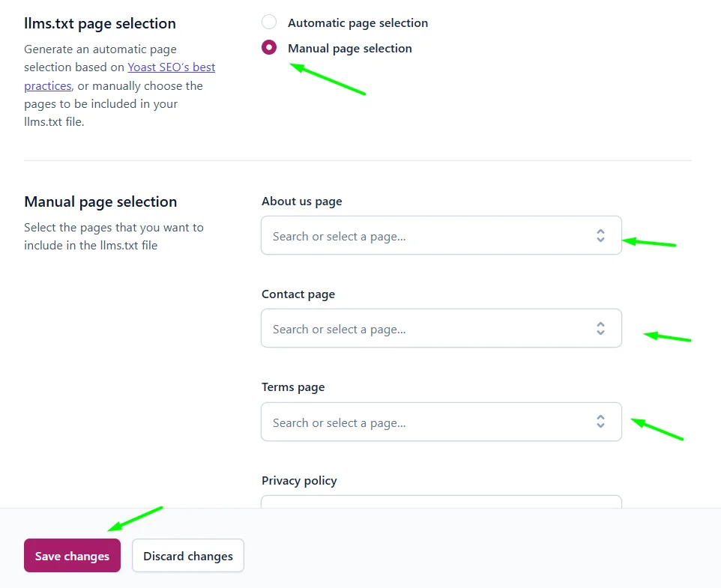Click the Automatic page selection label
721x588 pixels.
tap(358, 22)
